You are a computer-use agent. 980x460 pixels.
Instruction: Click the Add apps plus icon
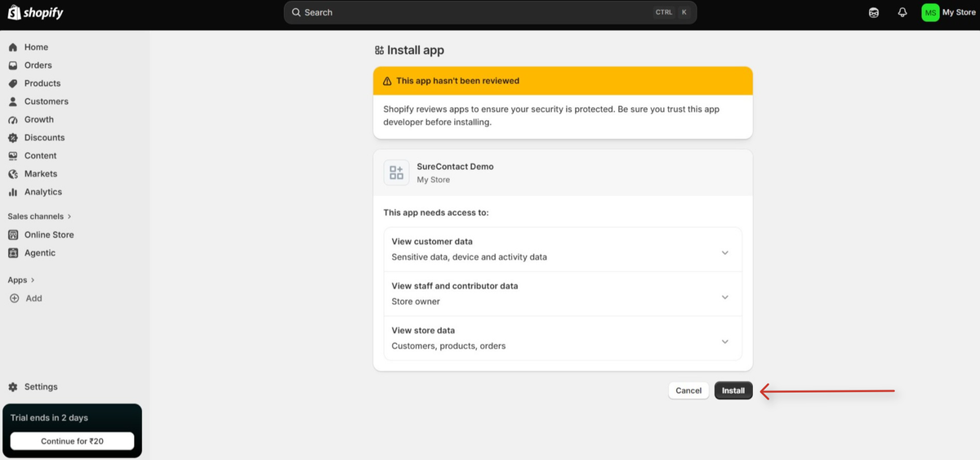tap(14, 298)
